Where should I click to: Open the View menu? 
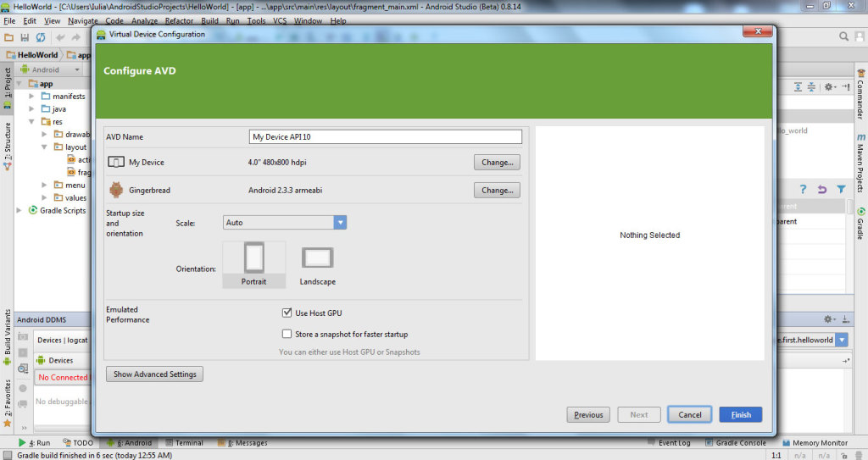[52, 21]
